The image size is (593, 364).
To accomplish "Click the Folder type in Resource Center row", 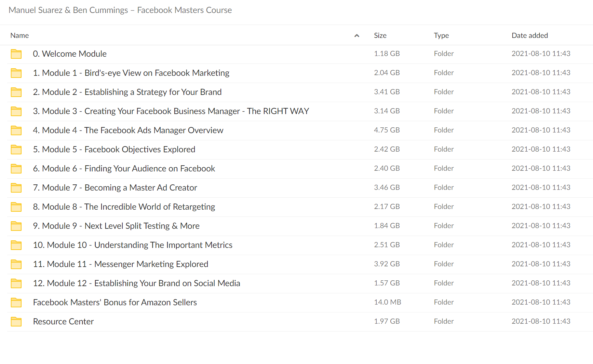I will 444,321.
